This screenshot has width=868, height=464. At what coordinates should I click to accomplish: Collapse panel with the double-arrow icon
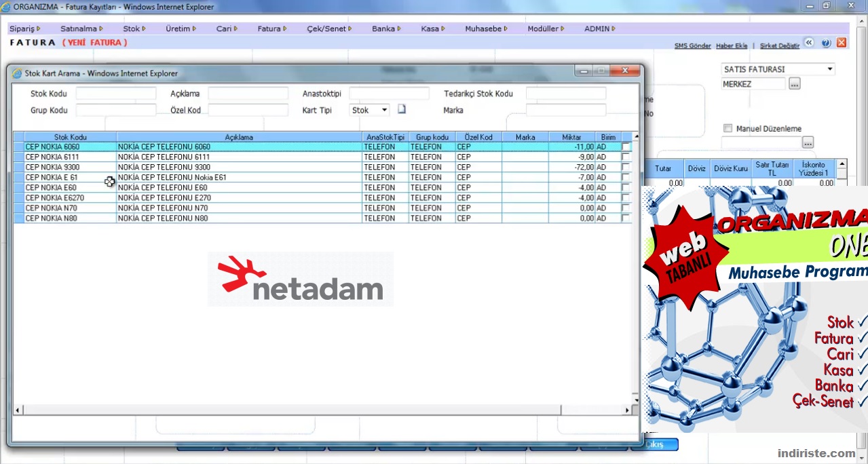click(809, 43)
